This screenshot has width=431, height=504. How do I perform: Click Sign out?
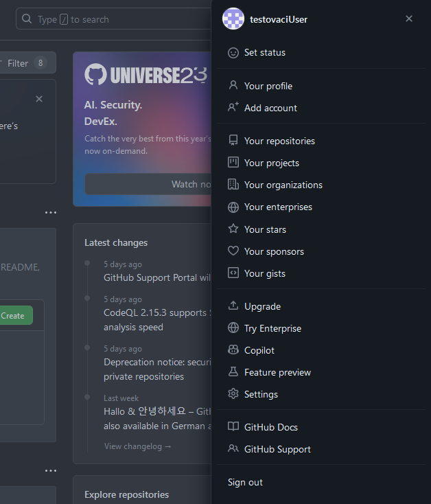321,482
